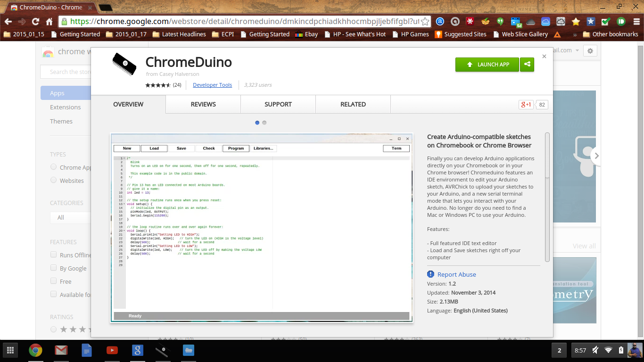Enable the Free feature checkbox
Screen dimensions: 644x362
(x=53, y=281)
